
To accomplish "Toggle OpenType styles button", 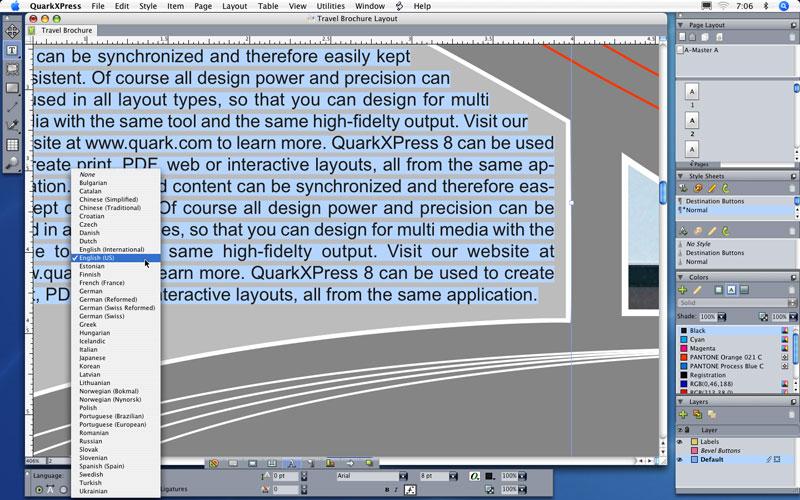I will (x=474, y=476).
